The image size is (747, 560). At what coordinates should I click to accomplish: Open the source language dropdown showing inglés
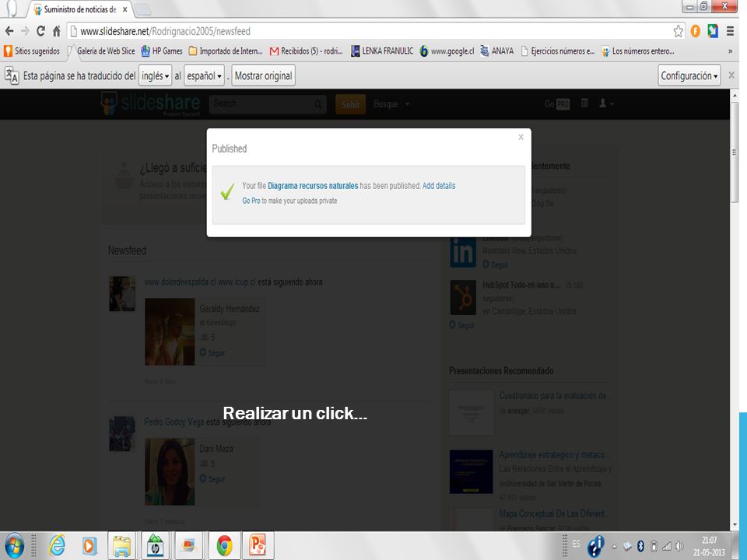click(x=156, y=75)
